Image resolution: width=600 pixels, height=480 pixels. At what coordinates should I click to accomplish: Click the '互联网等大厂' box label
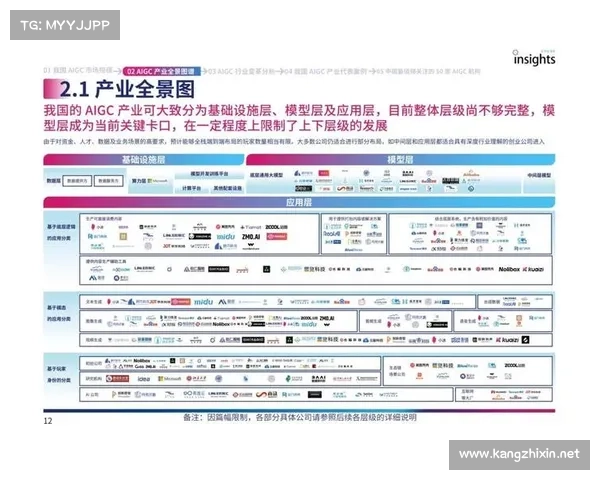pos(467,395)
